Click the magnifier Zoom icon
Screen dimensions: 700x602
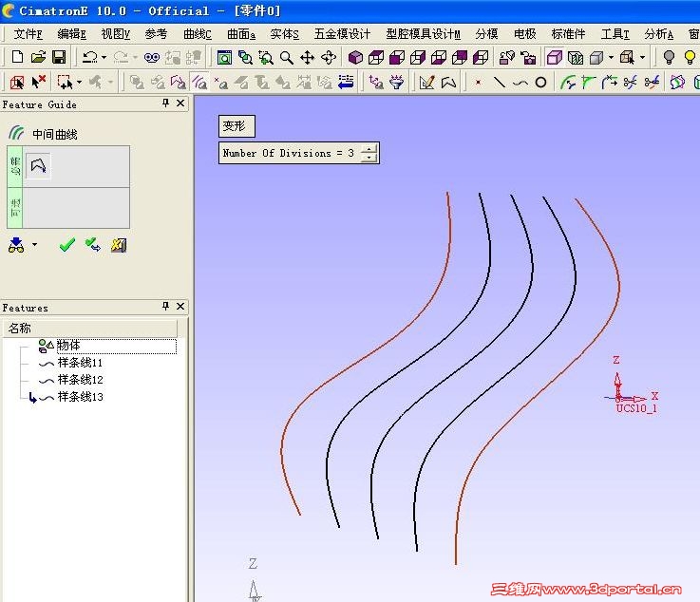[287, 58]
